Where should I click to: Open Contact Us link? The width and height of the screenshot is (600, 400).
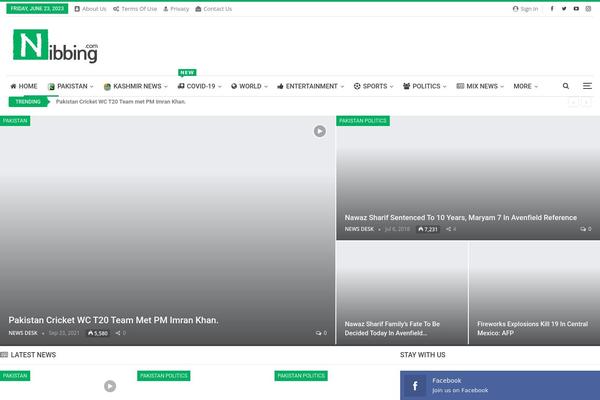[x=214, y=9]
